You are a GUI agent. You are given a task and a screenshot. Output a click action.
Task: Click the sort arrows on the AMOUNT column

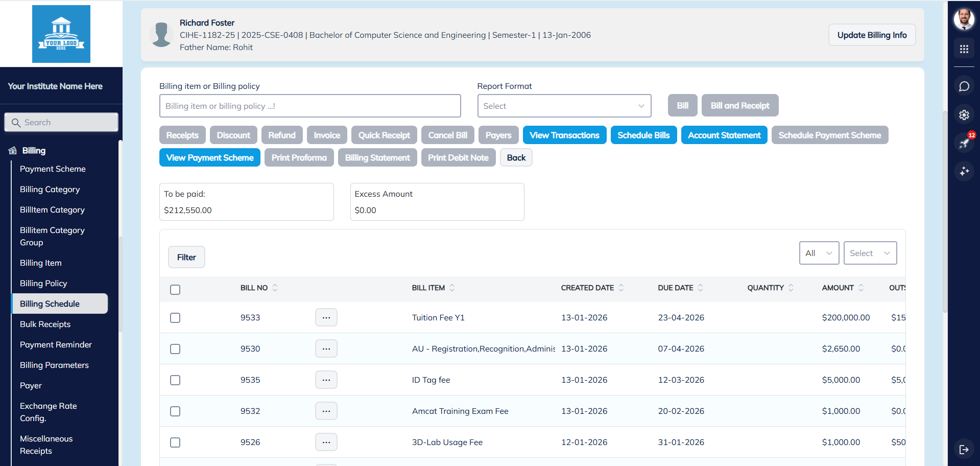click(862, 288)
